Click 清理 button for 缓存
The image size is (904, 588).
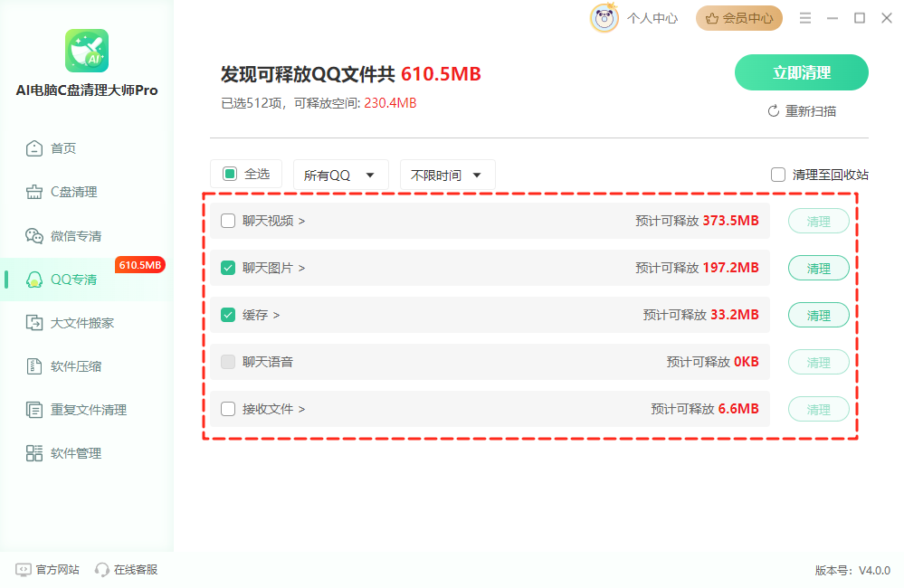click(819, 316)
